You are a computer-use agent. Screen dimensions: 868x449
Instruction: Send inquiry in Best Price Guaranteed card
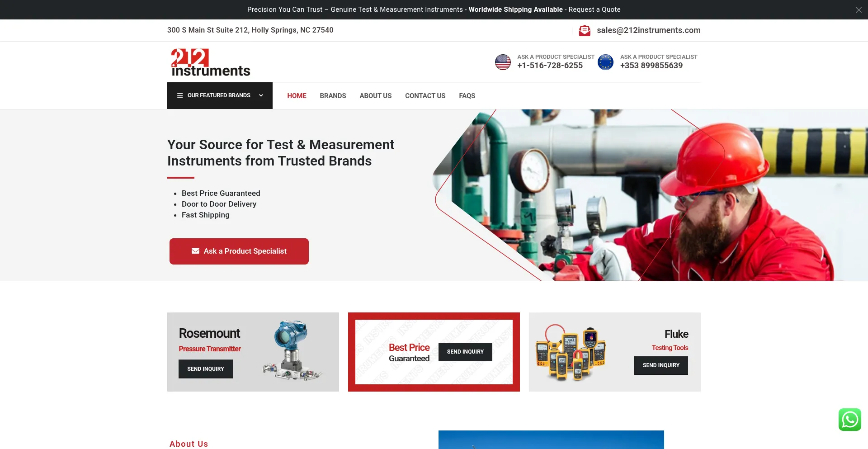coord(465,352)
